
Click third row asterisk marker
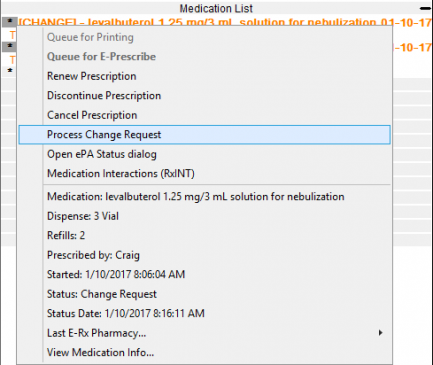click(10, 71)
